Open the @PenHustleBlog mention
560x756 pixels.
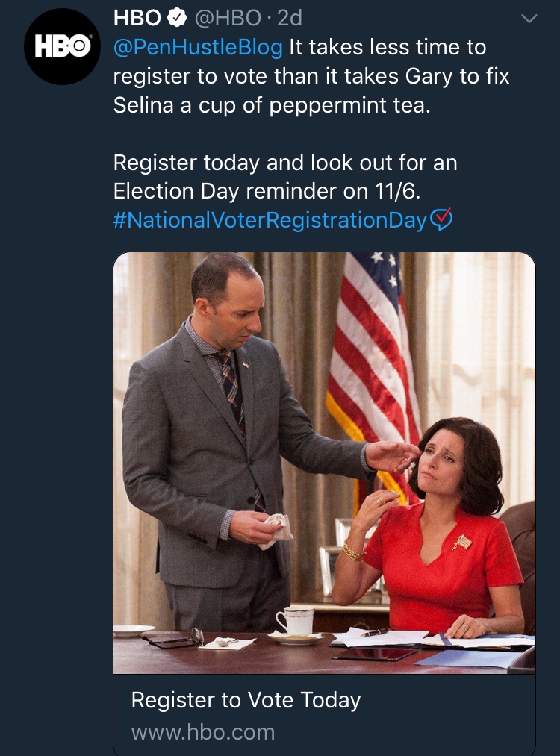198,48
